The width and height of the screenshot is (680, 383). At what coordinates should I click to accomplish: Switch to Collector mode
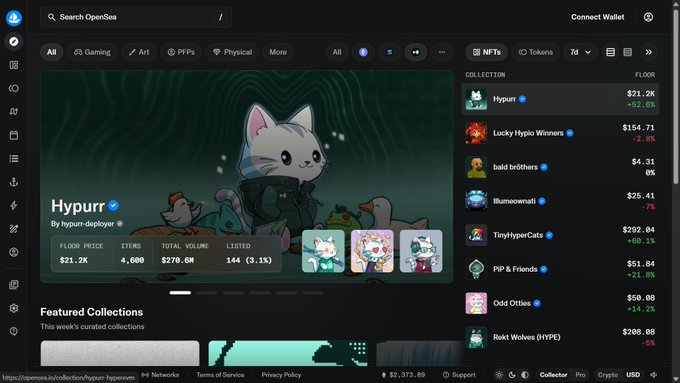tap(553, 375)
